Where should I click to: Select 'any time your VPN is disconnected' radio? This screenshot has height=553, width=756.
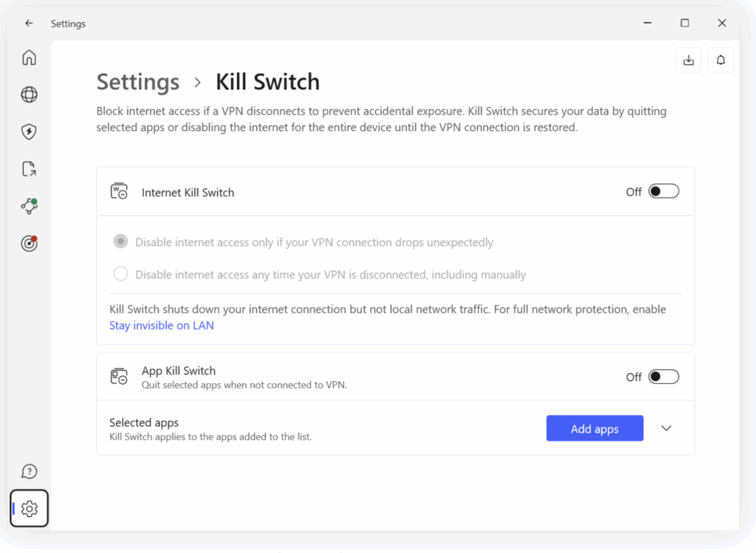point(120,274)
